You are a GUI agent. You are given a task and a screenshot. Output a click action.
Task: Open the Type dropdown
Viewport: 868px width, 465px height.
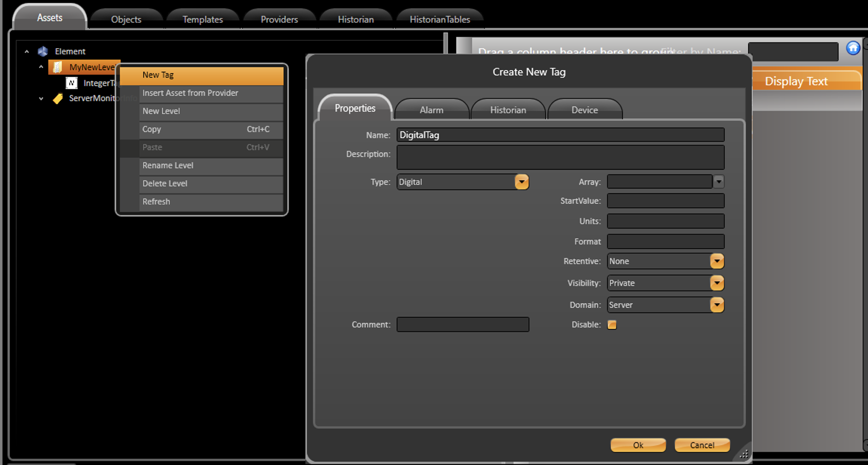coord(521,182)
